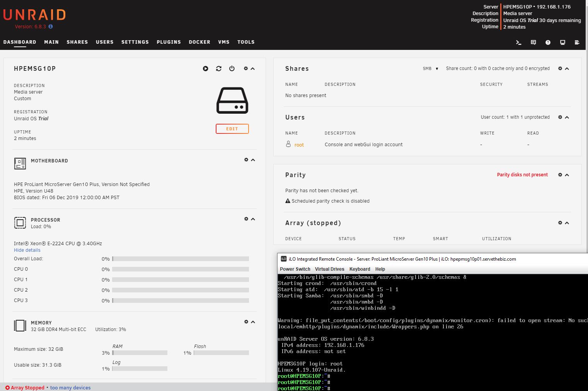
Task: Click the version info icon under logo
Action: point(51,27)
